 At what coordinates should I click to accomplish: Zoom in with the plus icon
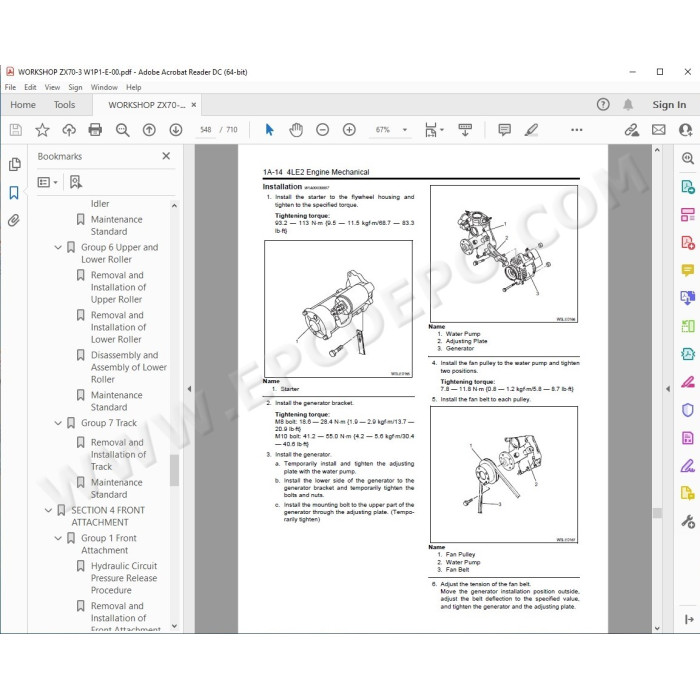pos(349,130)
